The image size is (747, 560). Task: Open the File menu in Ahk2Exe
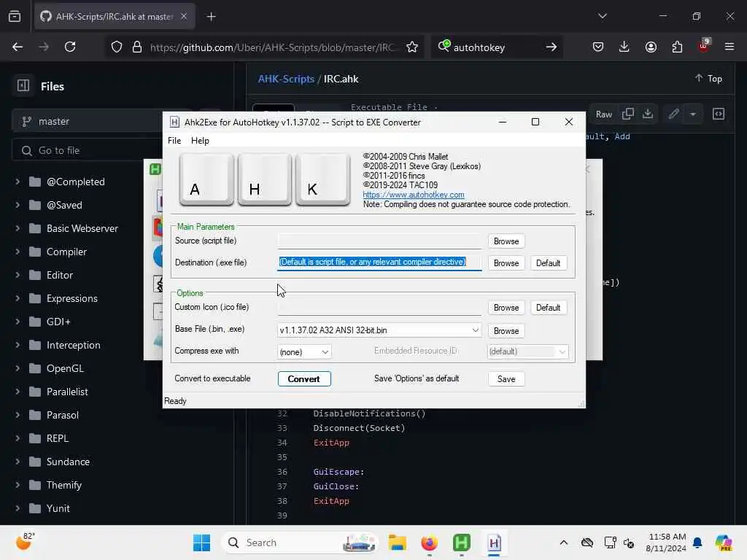pos(174,141)
